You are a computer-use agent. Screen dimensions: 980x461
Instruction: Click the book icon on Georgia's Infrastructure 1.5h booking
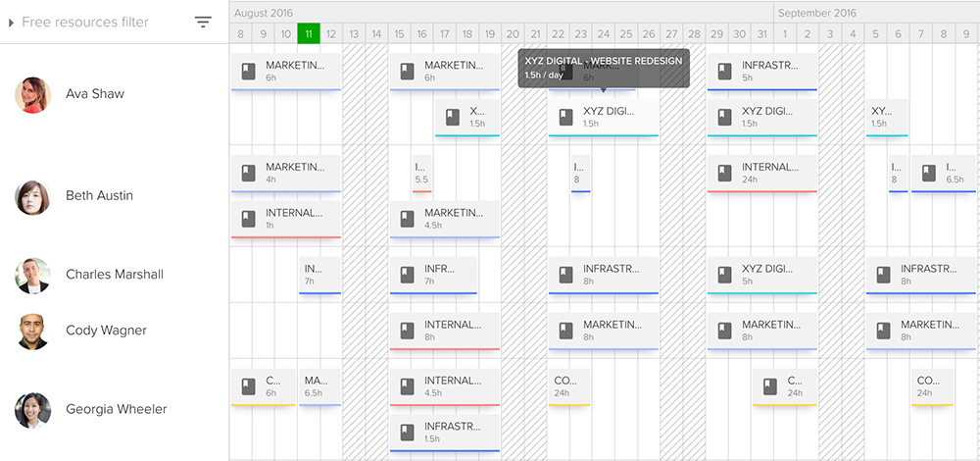tap(408, 432)
